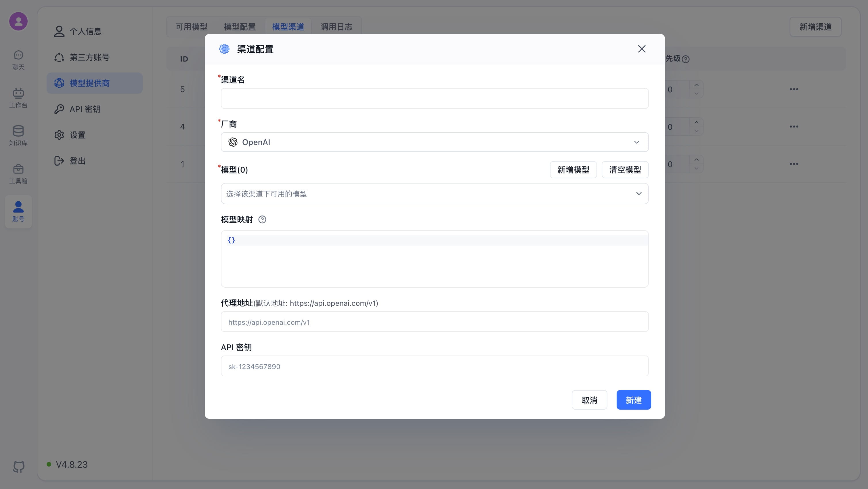Click the 清空模型 button
This screenshot has width=868, height=489.
(x=625, y=170)
